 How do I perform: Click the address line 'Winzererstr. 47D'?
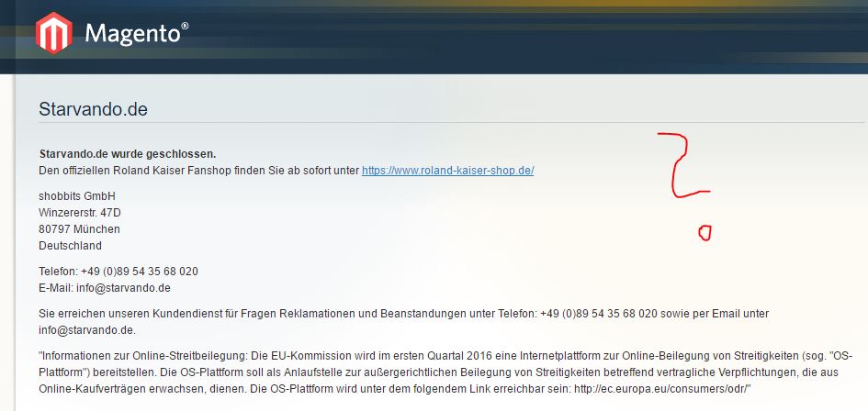pyautogui.click(x=80, y=213)
